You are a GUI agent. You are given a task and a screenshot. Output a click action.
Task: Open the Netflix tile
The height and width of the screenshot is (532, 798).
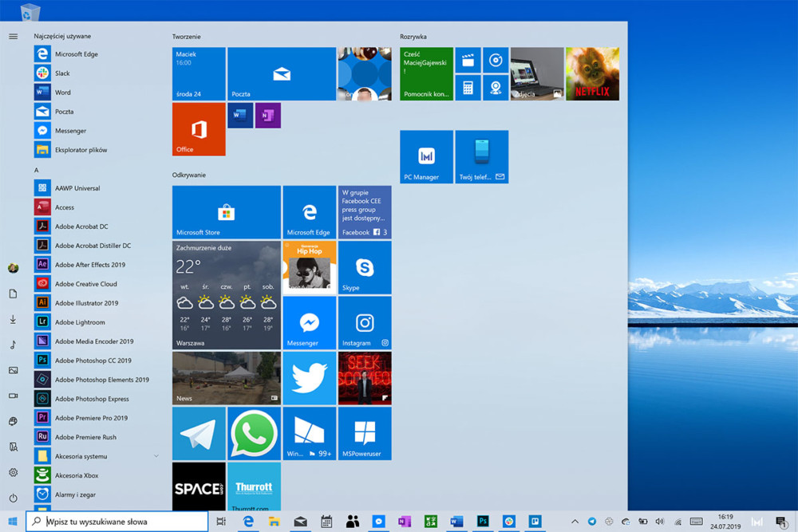[x=592, y=73]
